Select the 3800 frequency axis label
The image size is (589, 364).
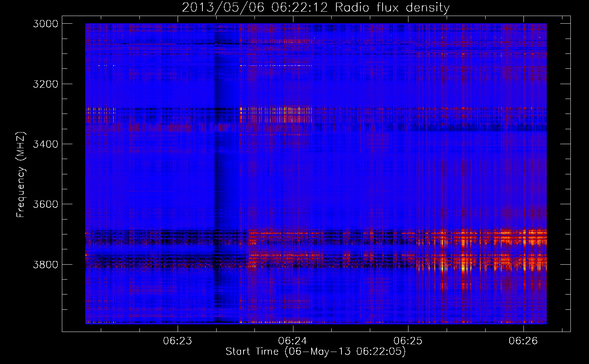point(46,264)
